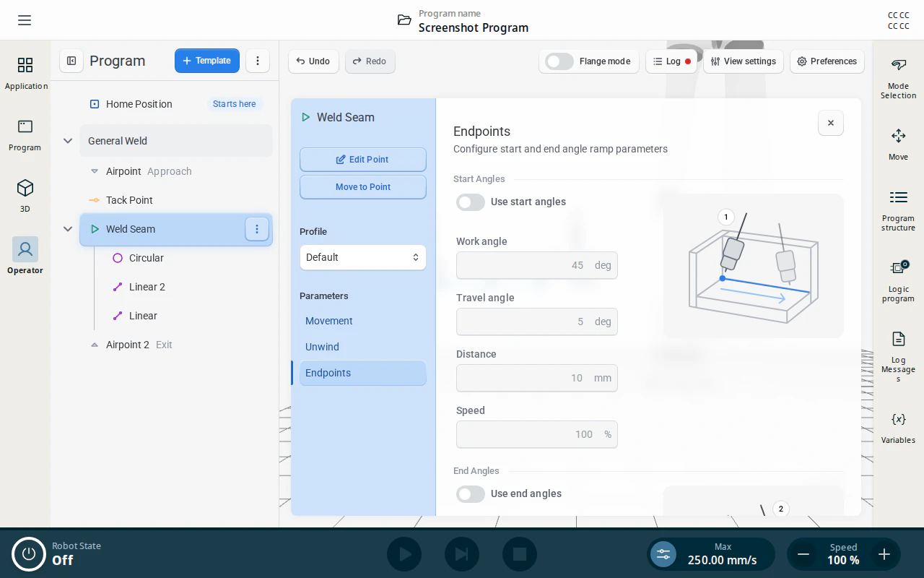Click the Work angle input field
Screen dimensions: 924x578
(x=537, y=265)
